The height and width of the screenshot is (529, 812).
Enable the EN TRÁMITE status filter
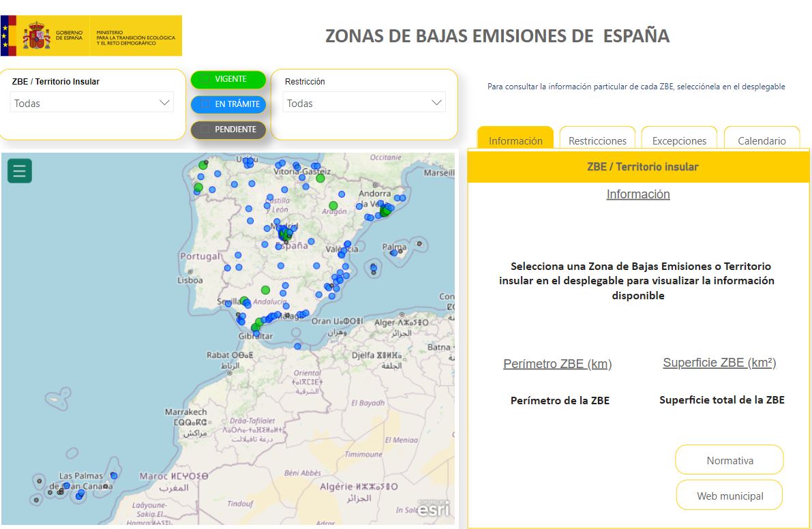pyautogui.click(x=205, y=104)
